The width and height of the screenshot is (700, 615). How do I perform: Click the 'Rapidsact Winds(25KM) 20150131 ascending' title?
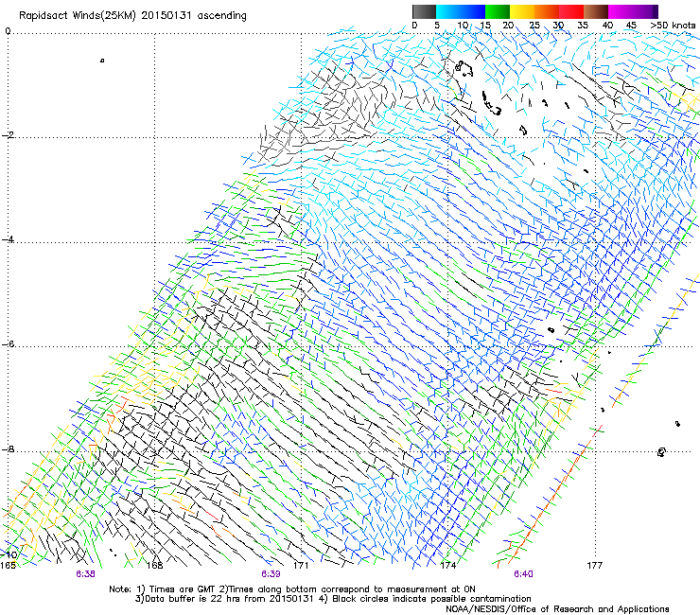132,16
